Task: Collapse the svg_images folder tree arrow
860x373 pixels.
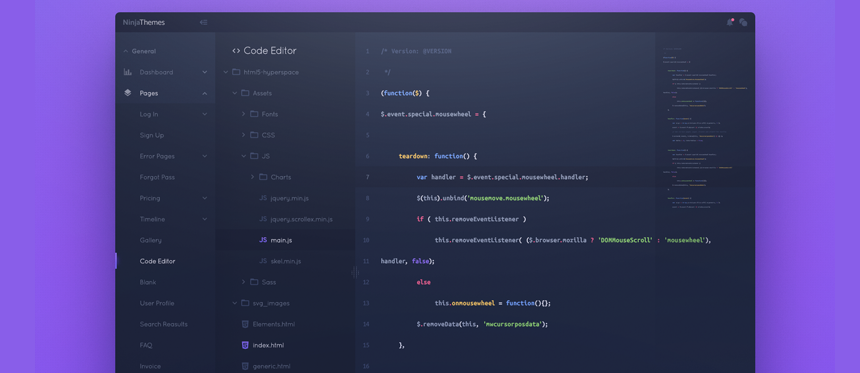Action: click(235, 303)
